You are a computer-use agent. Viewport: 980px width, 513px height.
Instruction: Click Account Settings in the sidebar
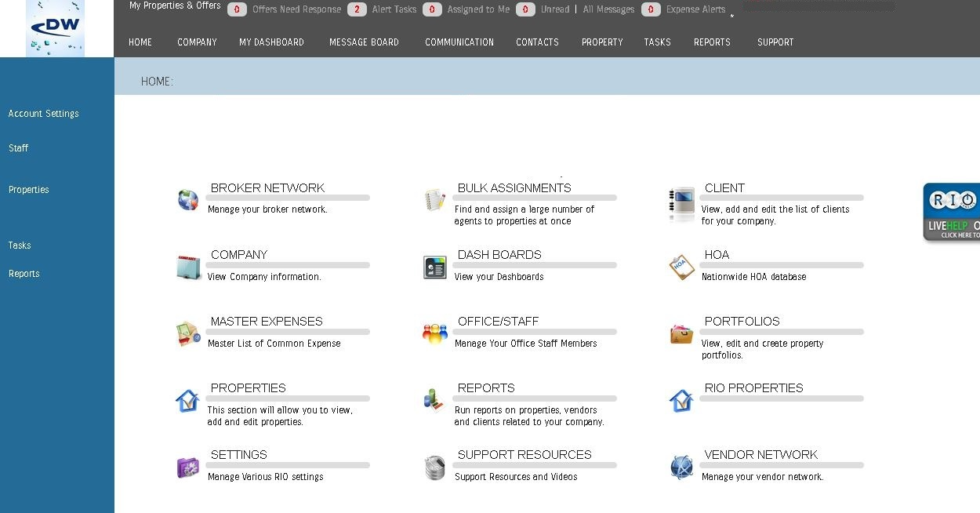[43, 113]
